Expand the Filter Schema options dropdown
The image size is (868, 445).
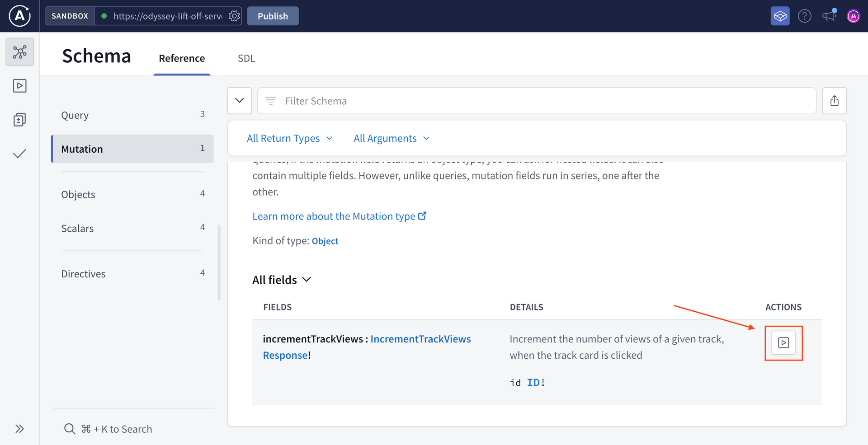[239, 100]
